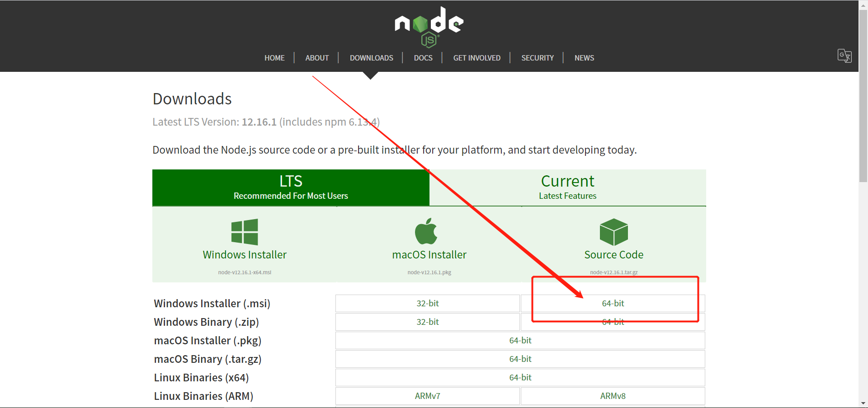Image resolution: width=868 pixels, height=408 pixels.
Task: Click the Downloads page heading
Action: pyautogui.click(x=192, y=99)
